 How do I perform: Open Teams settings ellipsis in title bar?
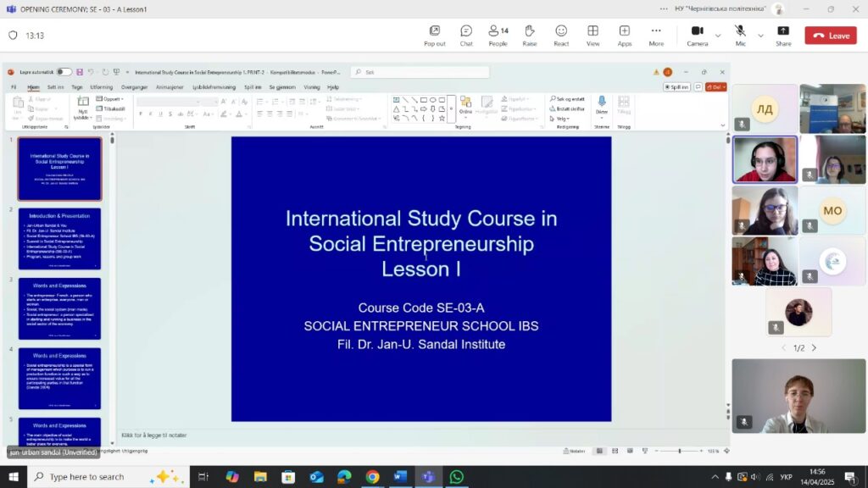pos(663,8)
